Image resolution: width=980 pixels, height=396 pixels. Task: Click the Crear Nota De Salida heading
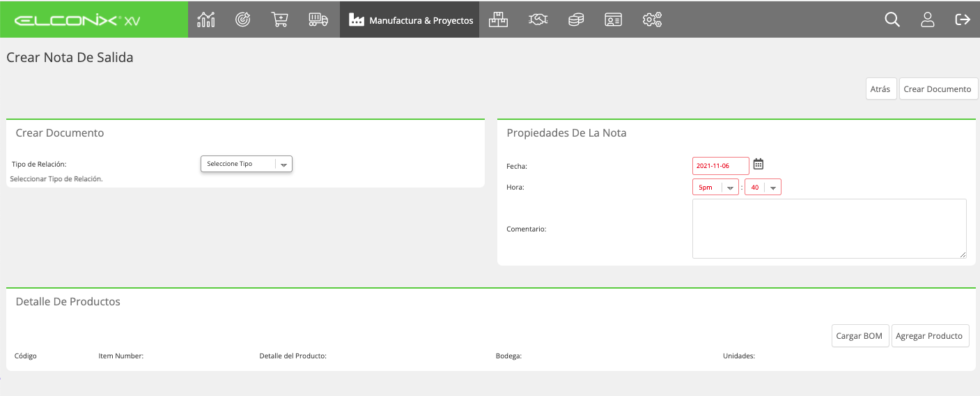click(x=70, y=57)
